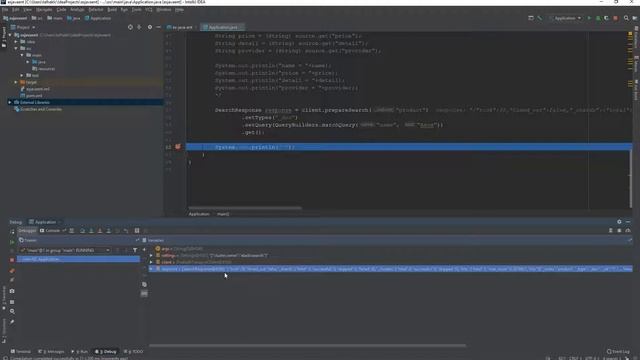Click Resume Program icon in Debug side toolbar
This screenshot has width=640, height=360.
(x=12, y=242)
